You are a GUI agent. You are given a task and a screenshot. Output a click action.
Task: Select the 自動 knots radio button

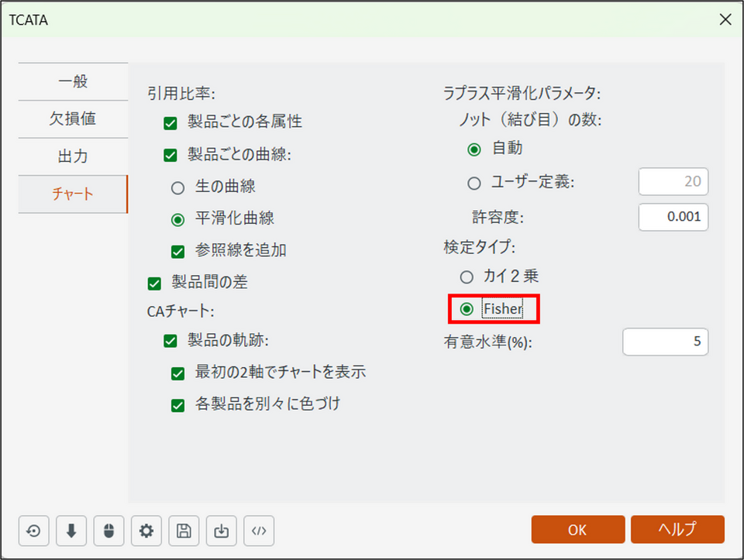tap(474, 149)
